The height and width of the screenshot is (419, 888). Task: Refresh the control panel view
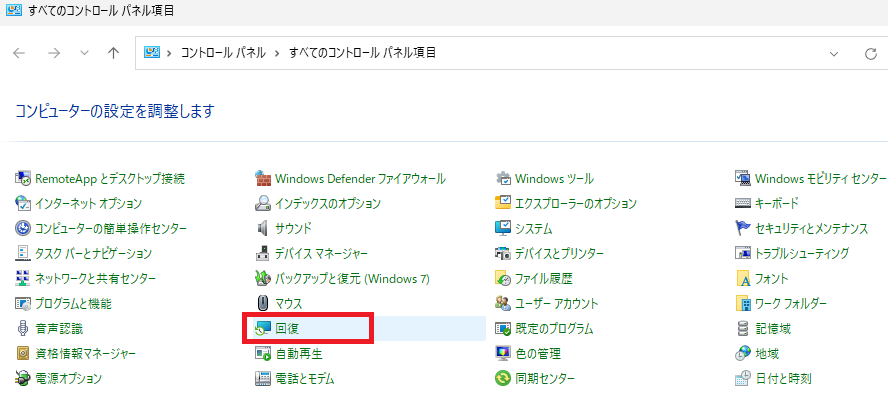[x=871, y=54]
